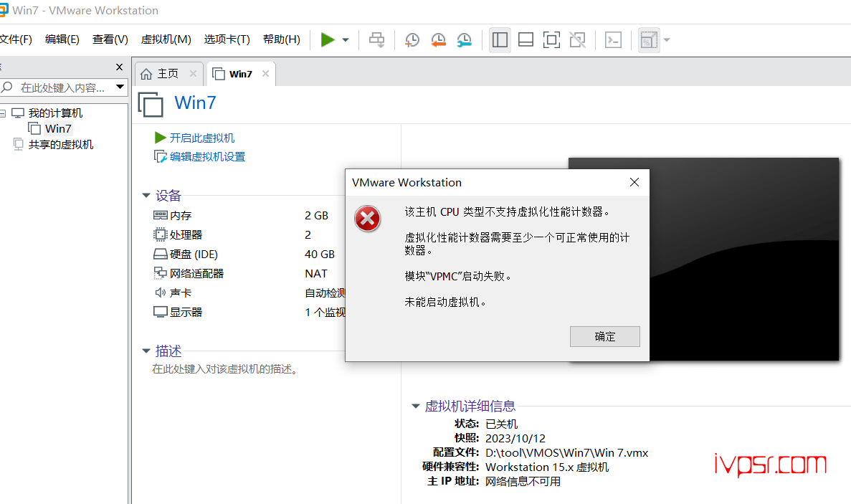Take a snapshot with the clock-plus icon
This screenshot has width=851, height=504.
[412, 39]
